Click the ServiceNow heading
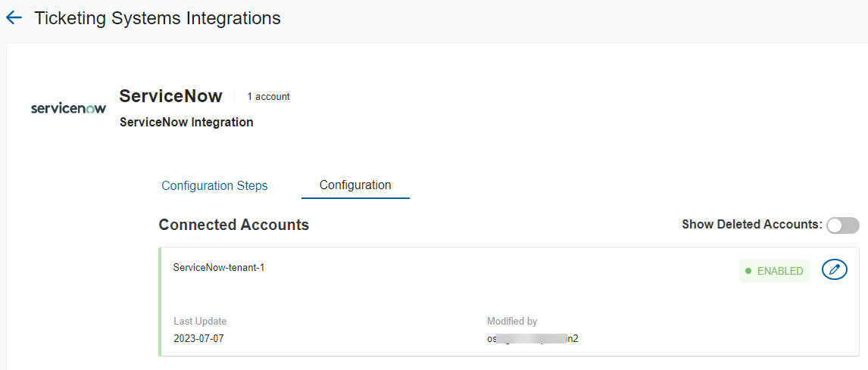 [170, 96]
